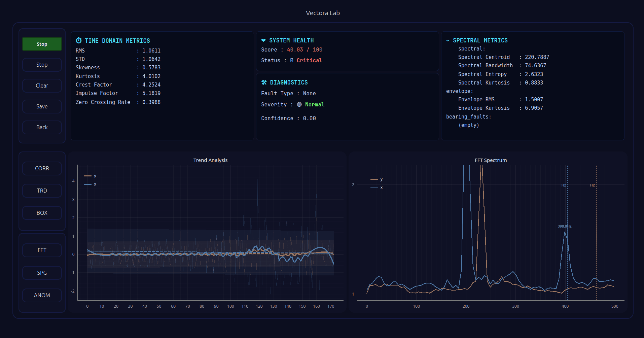Toggle the y series in Trend Analysis legend
Viewport: 644px width, 338px height.
coord(90,176)
